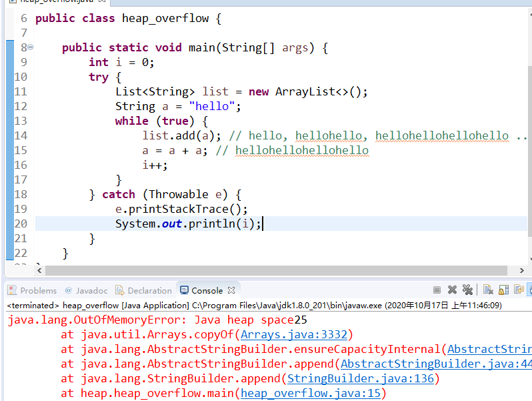The width and height of the screenshot is (532, 401).
Task: Open the AbstractStringBuilder ensureCapacityInternal source link
Action: pos(489,350)
